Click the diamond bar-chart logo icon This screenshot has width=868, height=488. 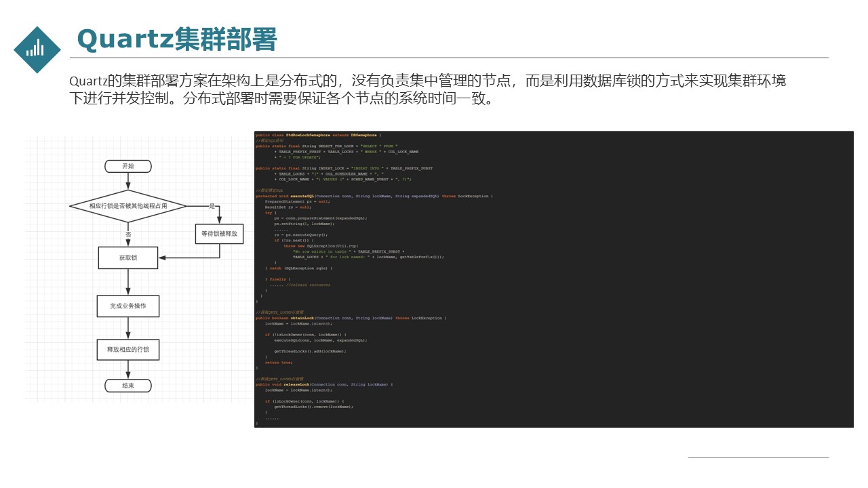[x=37, y=49]
